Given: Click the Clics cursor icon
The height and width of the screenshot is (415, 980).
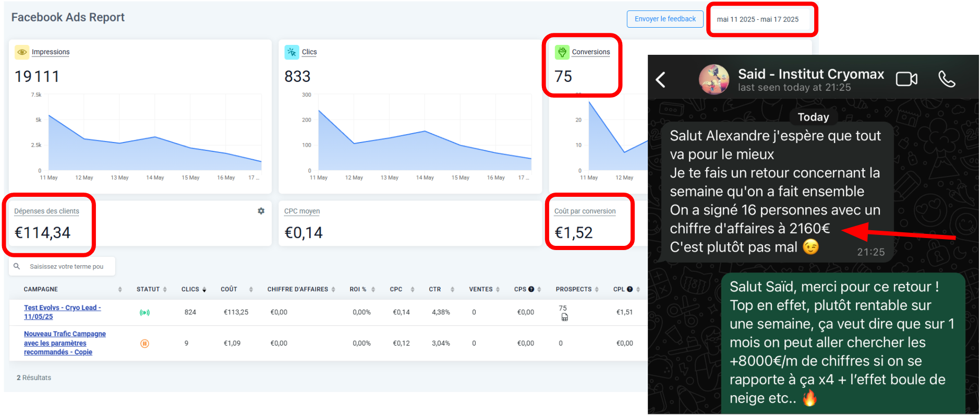Looking at the screenshot, I should 292,52.
